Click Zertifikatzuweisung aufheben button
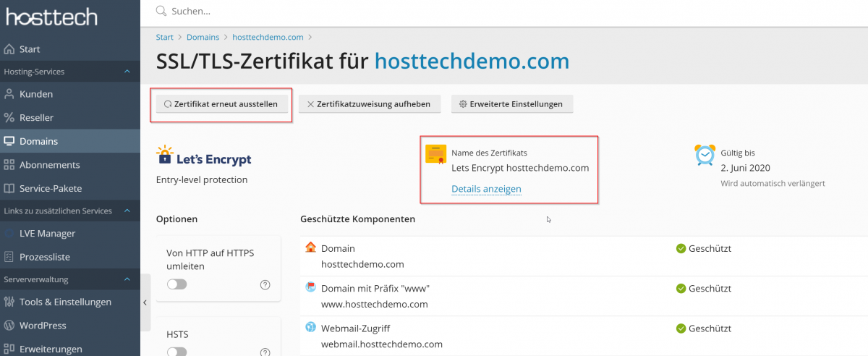868x356 pixels. 369,104
